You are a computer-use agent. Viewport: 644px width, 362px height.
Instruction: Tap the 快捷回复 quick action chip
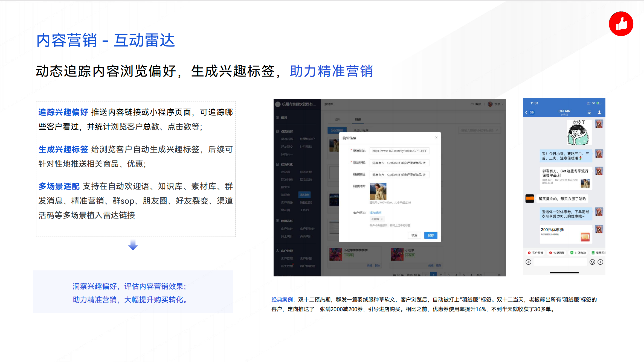point(557,253)
